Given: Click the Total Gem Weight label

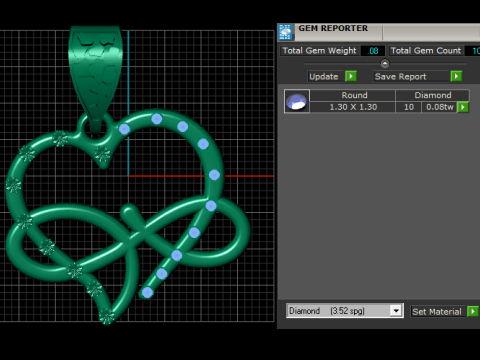Looking at the screenshot, I should (x=319, y=51).
